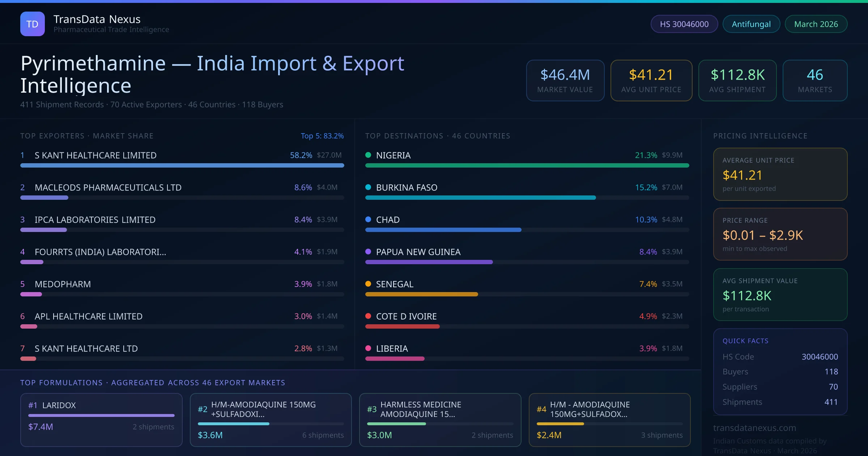The width and height of the screenshot is (868, 456).
Task: Select the LARIDOX formulation card
Action: 101,419
